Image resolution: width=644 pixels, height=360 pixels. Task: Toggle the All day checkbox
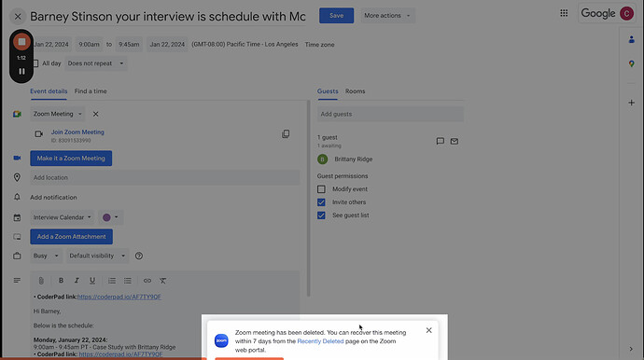pos(35,63)
